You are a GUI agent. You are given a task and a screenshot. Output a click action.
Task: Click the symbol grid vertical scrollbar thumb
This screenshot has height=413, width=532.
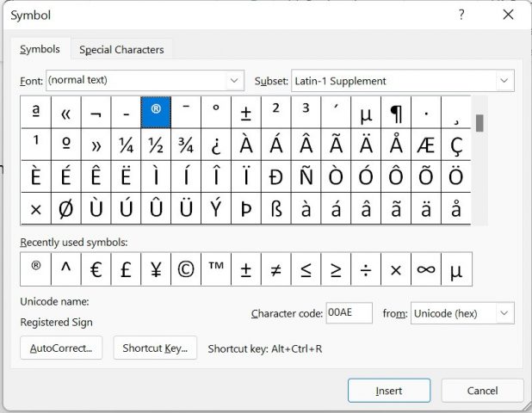click(x=479, y=123)
